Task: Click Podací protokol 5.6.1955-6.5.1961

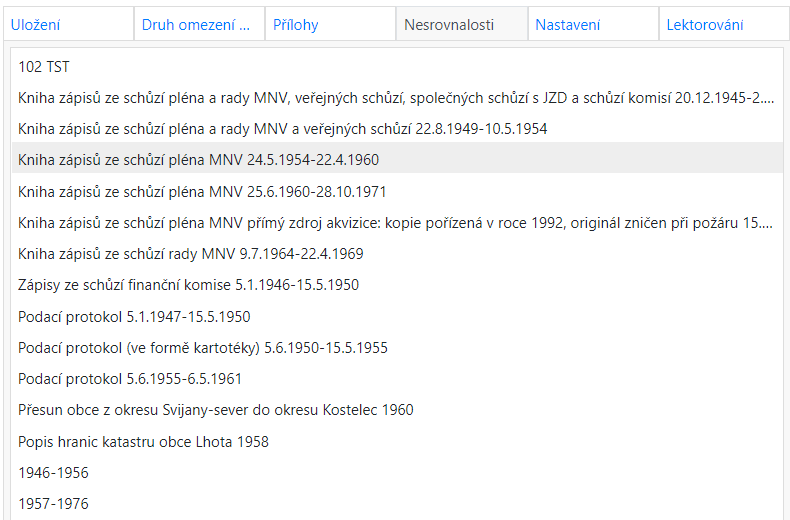Action: tap(130, 379)
